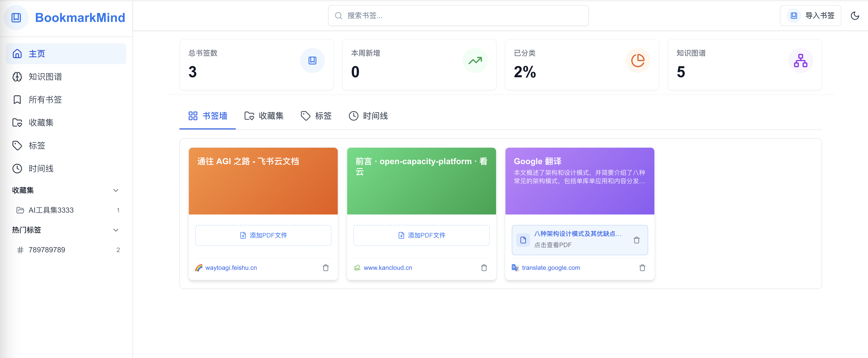Image resolution: width=868 pixels, height=358 pixels.
Task: Click the 导入书签 import button
Action: [810, 15]
